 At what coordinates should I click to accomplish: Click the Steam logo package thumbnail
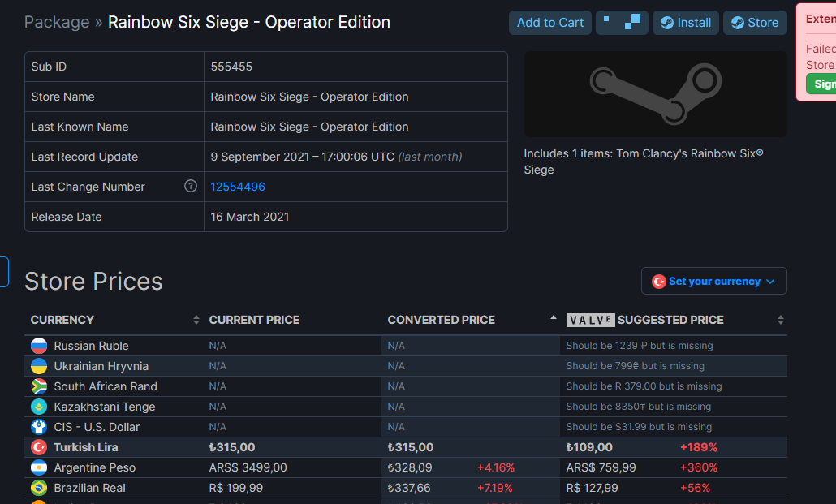click(655, 94)
